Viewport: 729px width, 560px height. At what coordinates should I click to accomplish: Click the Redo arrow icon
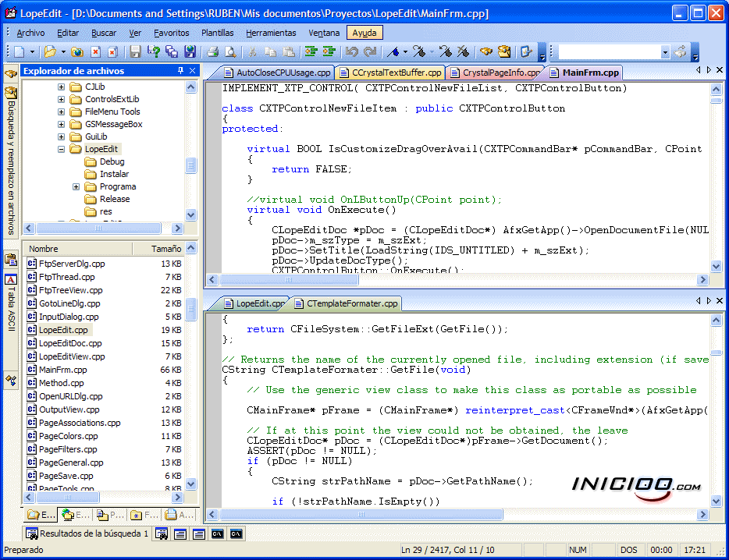point(370,51)
